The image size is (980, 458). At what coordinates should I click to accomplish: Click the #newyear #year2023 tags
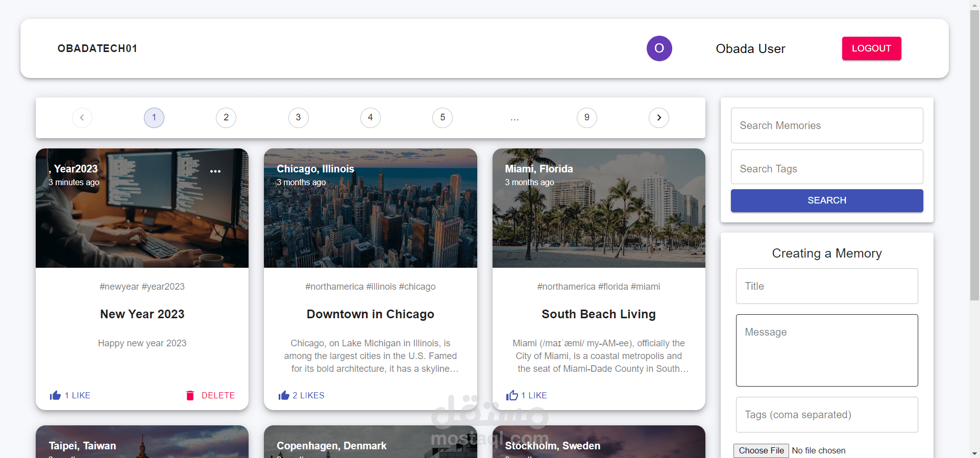[142, 287]
